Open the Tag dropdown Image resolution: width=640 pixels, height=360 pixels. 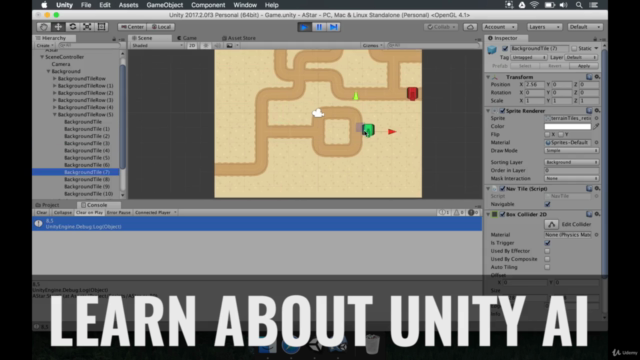[529, 58]
